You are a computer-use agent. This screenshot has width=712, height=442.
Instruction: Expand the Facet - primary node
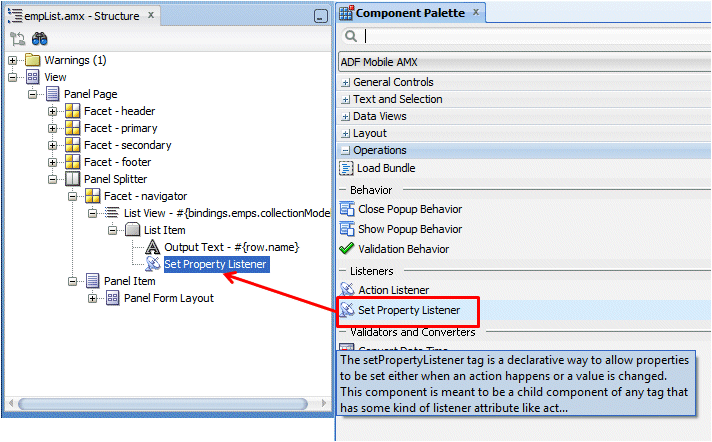53,129
